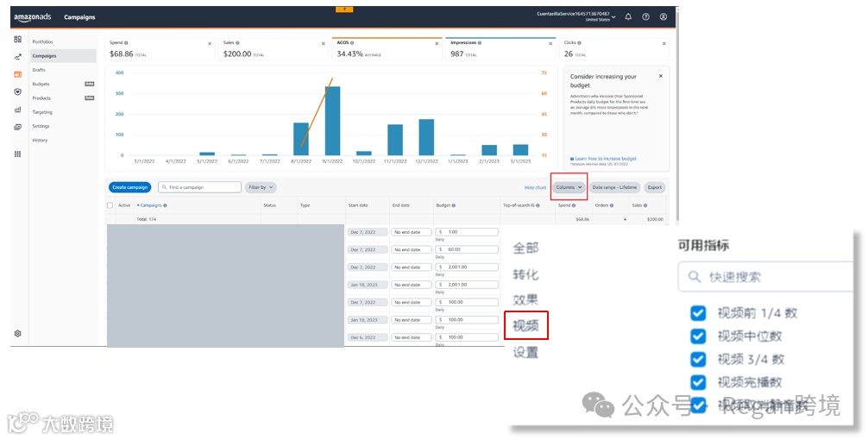Uncheck the 视频前 1/4 数 checkbox

click(698, 313)
